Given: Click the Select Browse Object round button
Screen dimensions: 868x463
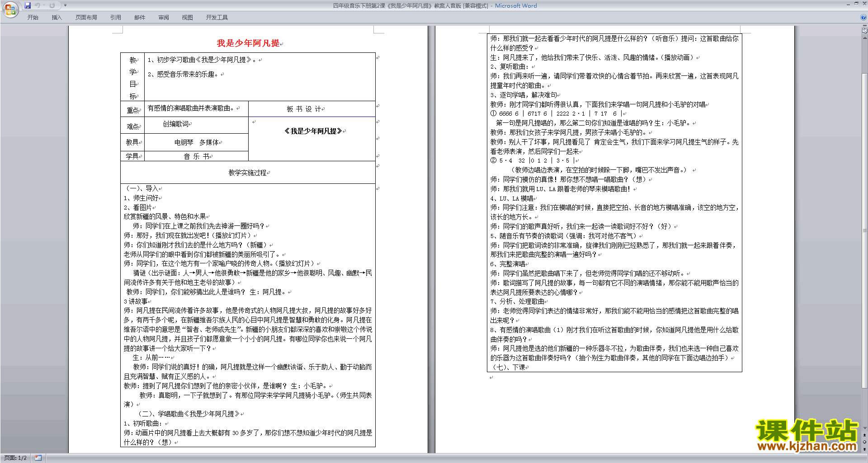Looking at the screenshot, I should (x=865, y=442).
